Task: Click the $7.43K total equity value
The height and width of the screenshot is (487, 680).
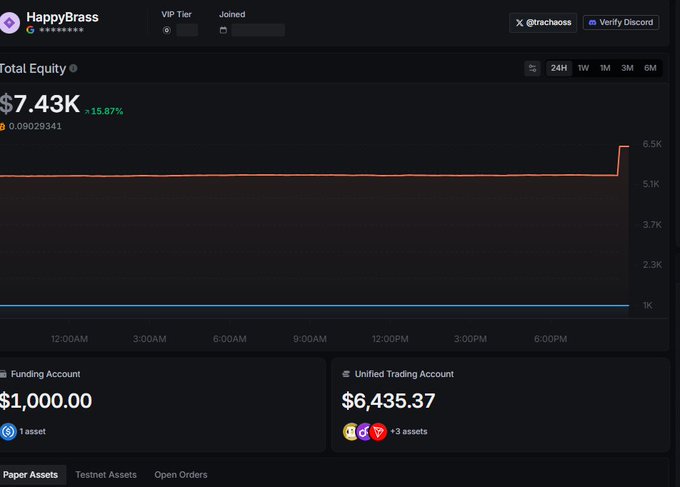Action: coord(40,104)
